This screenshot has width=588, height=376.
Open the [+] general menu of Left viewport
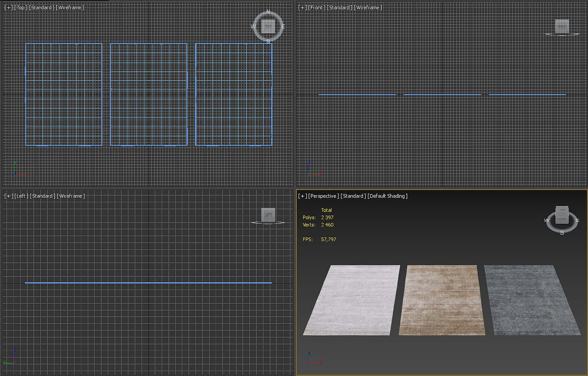pyautogui.click(x=8, y=196)
